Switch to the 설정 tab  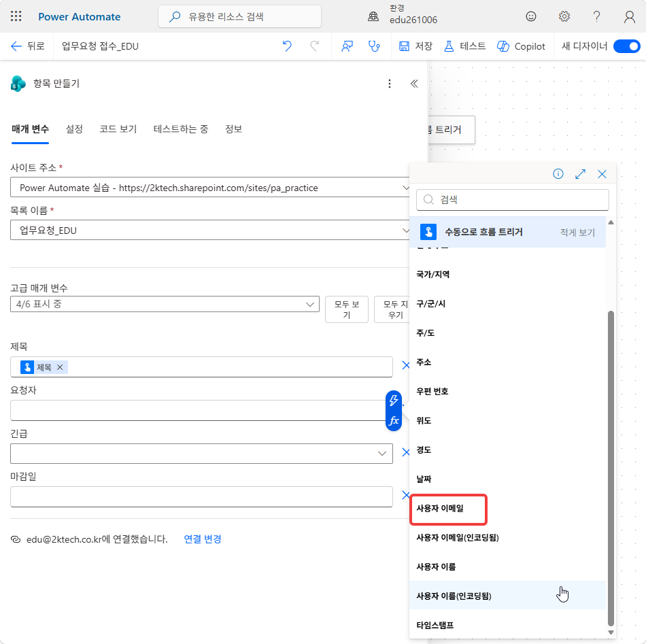point(74,129)
